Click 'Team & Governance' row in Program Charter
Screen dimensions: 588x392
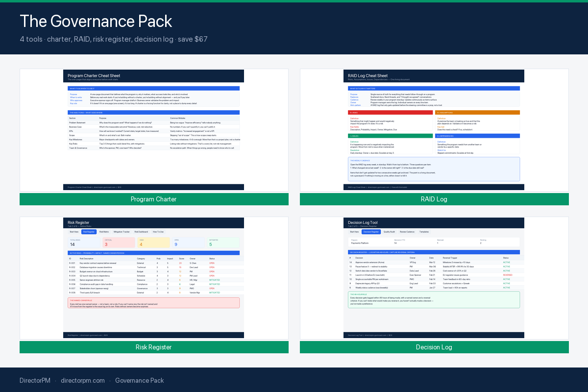(x=154, y=147)
